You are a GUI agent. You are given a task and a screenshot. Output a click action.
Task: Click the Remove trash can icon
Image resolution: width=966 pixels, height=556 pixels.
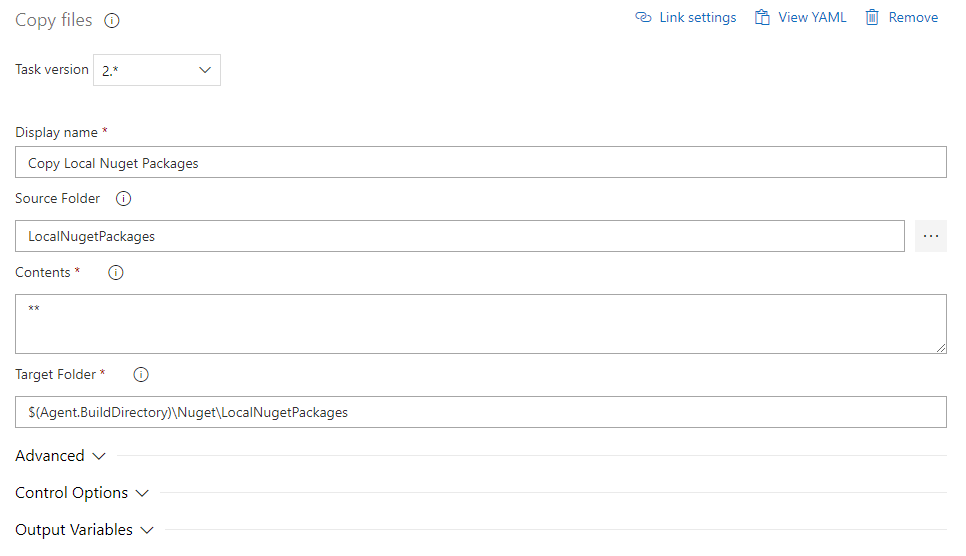click(x=872, y=17)
